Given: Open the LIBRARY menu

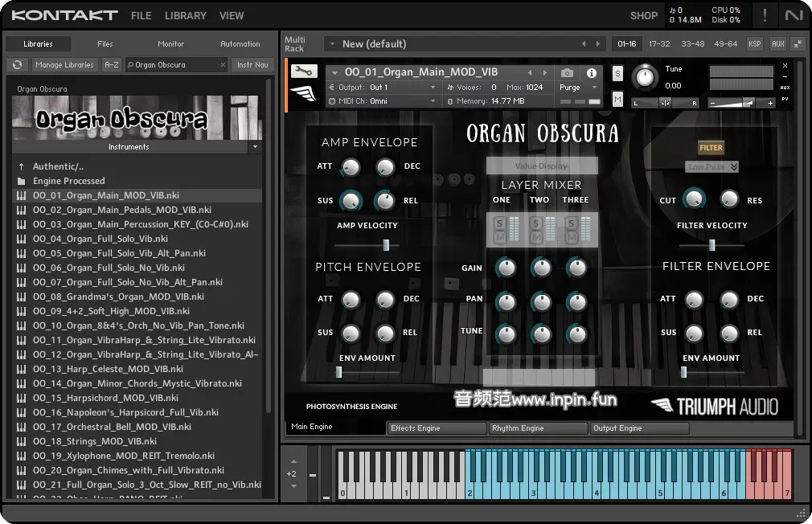Looking at the screenshot, I should tap(185, 15).
